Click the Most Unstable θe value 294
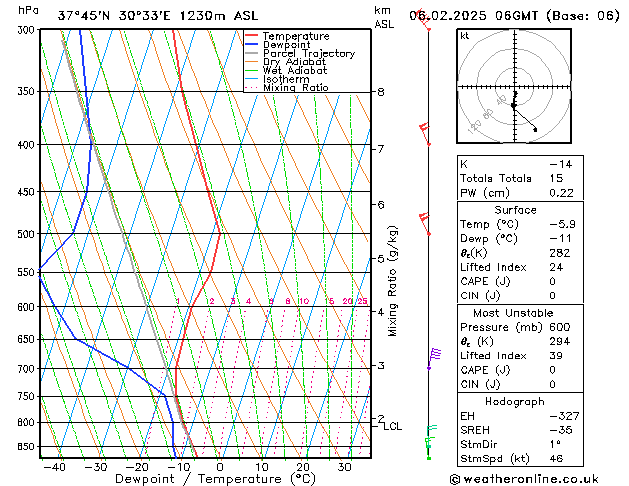Viewport: 629px width, 486px height. click(560, 342)
